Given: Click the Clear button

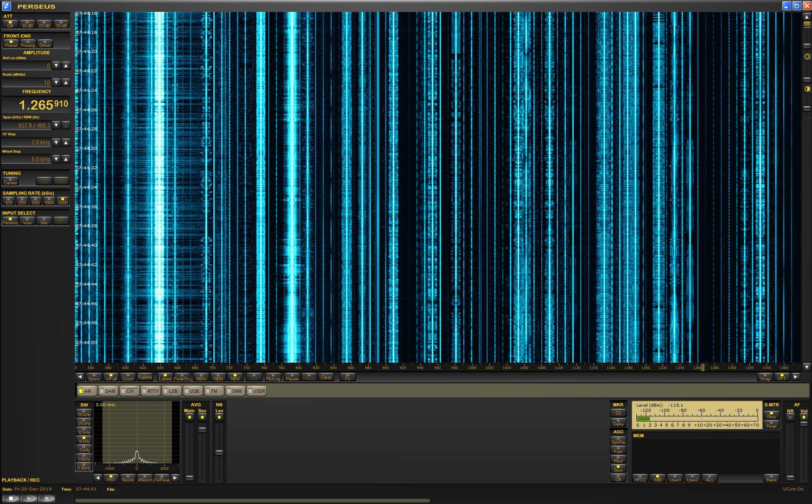Looking at the screenshot, I should [326, 377].
